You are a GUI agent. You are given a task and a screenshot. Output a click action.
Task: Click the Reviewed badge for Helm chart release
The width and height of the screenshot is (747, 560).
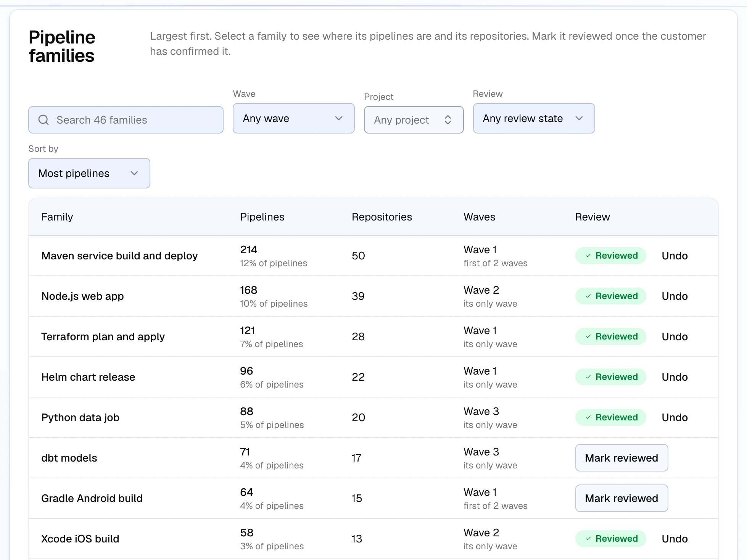[611, 377]
